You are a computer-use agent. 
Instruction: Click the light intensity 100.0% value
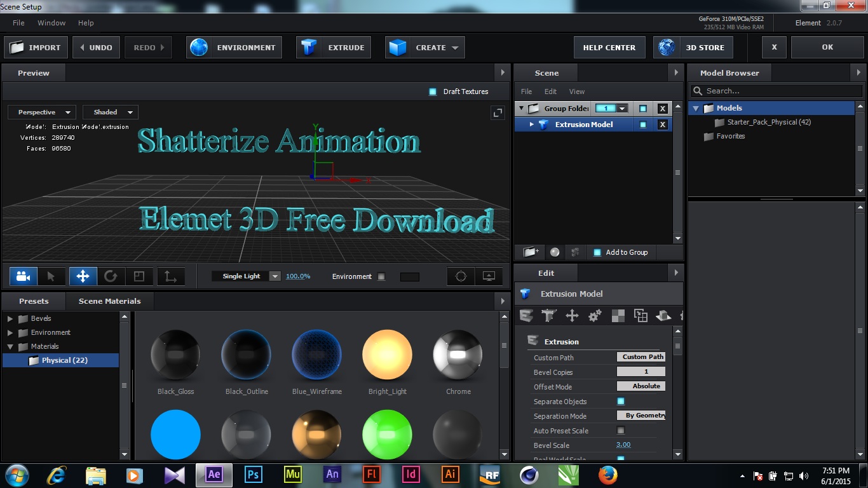[x=298, y=276]
